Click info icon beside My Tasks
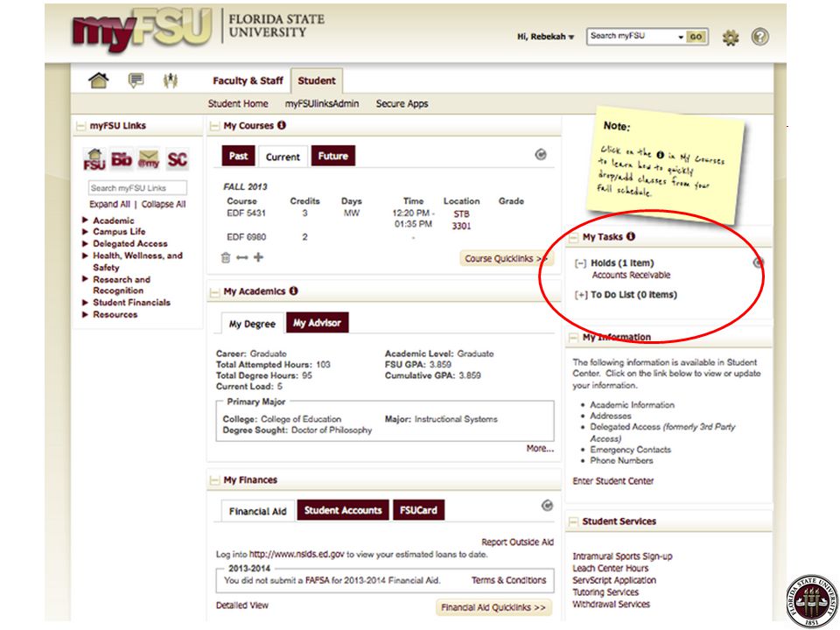This screenshot has width=840, height=630. point(631,236)
